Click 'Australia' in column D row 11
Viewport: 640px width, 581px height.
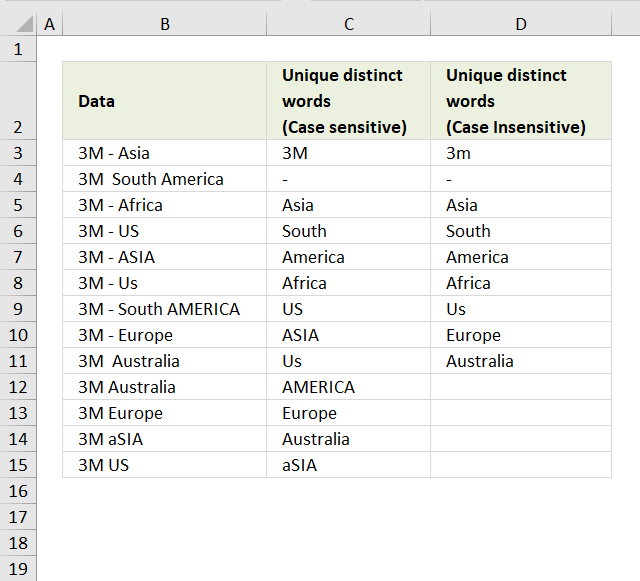click(x=521, y=361)
